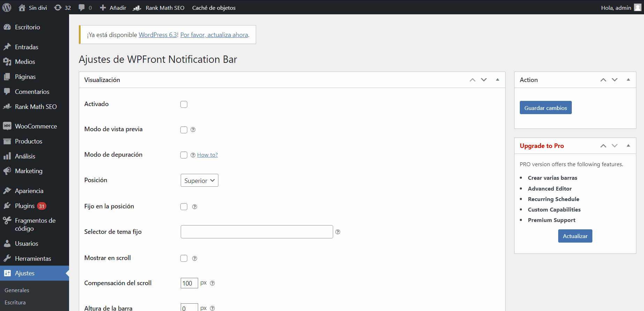Click the WordPress logo icon
This screenshot has width=644, height=311.
coord(7,7)
